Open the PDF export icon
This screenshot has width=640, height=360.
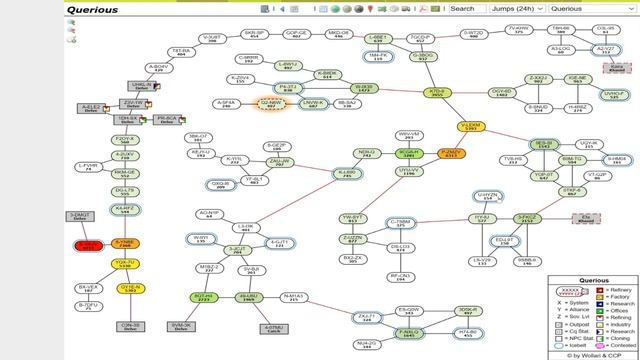(x=423, y=9)
